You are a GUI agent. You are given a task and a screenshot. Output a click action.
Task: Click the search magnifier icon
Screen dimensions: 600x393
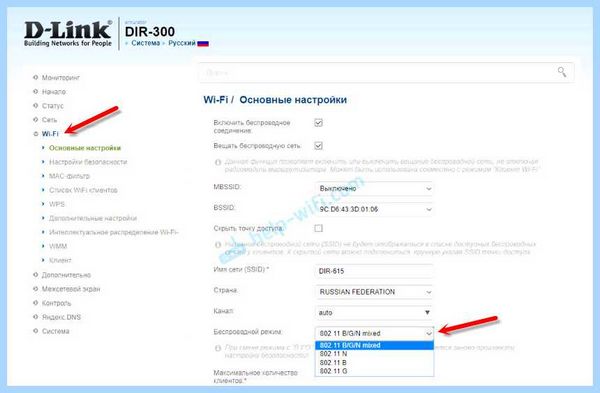[562, 72]
